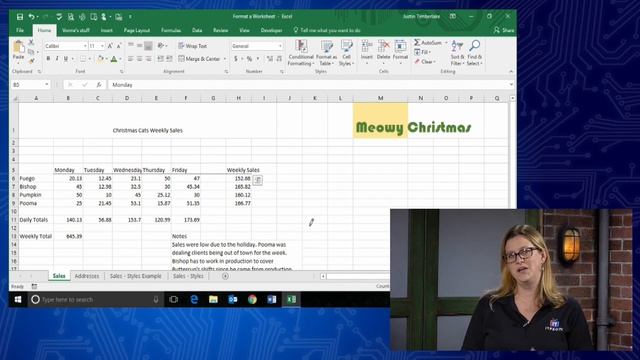Open the Borders dropdown arrow
Viewport: 640px width, 360px height.
point(90,59)
